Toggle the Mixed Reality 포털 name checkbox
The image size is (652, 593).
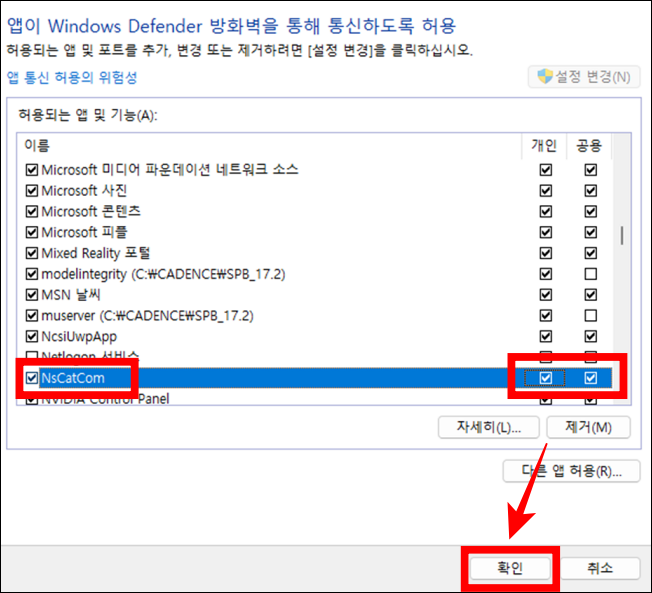point(32,253)
